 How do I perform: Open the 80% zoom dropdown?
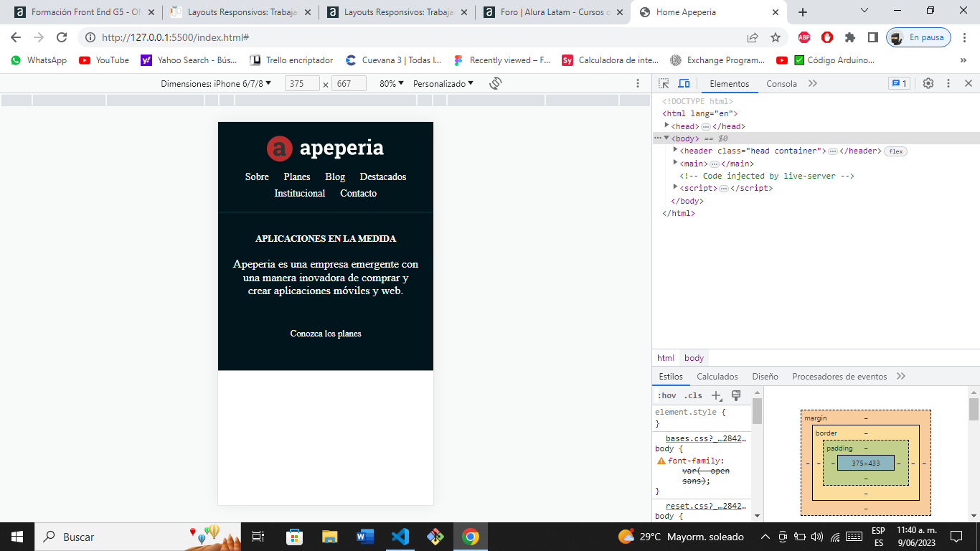click(x=391, y=84)
